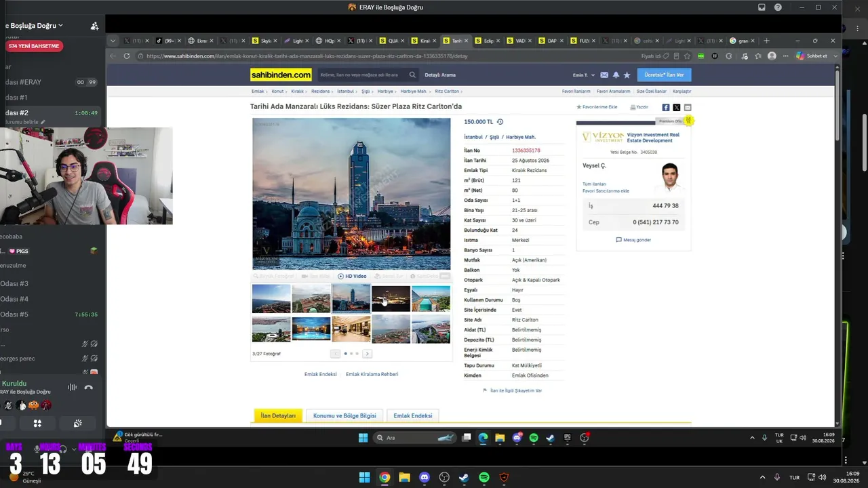Click the listing number 1336335178
Viewport: 868px width, 488px height.
click(526, 150)
